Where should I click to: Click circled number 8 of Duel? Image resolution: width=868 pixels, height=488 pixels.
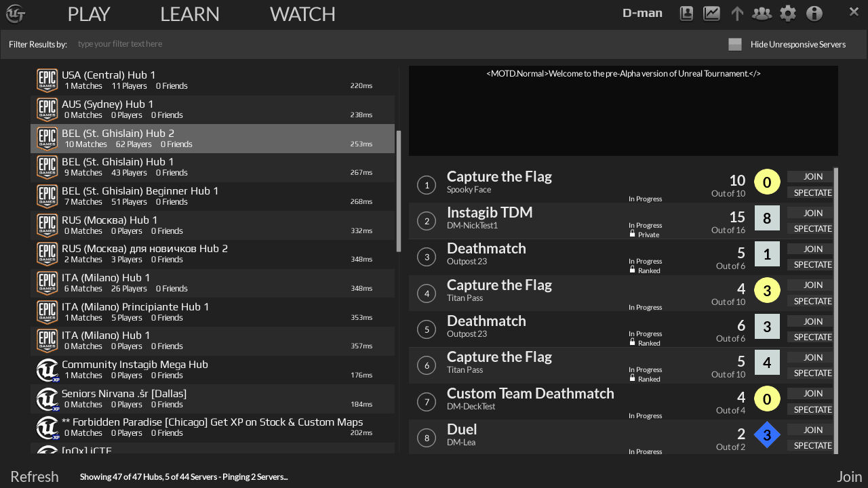click(x=427, y=438)
